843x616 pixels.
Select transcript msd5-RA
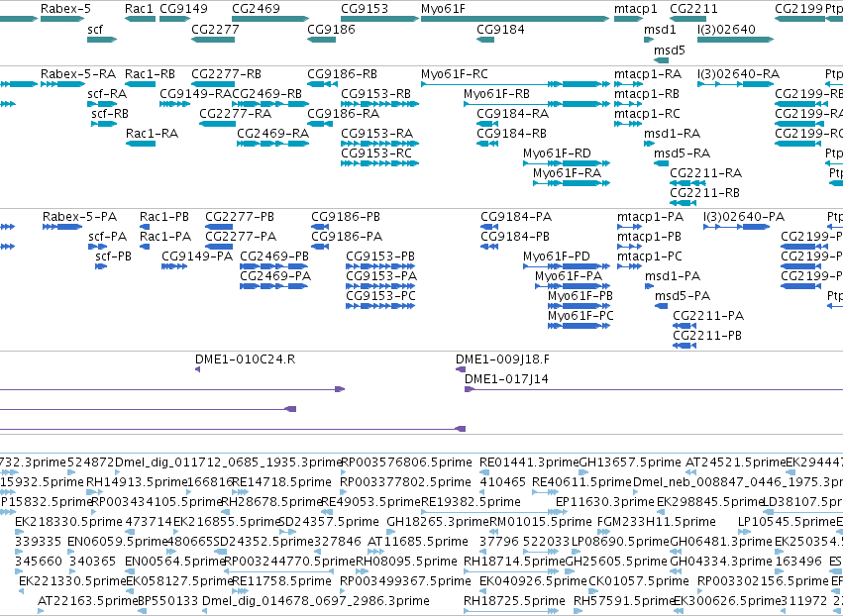(662, 163)
